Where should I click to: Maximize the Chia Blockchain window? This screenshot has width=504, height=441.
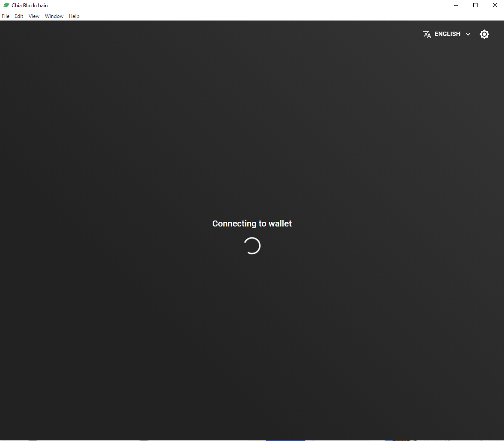coord(475,5)
